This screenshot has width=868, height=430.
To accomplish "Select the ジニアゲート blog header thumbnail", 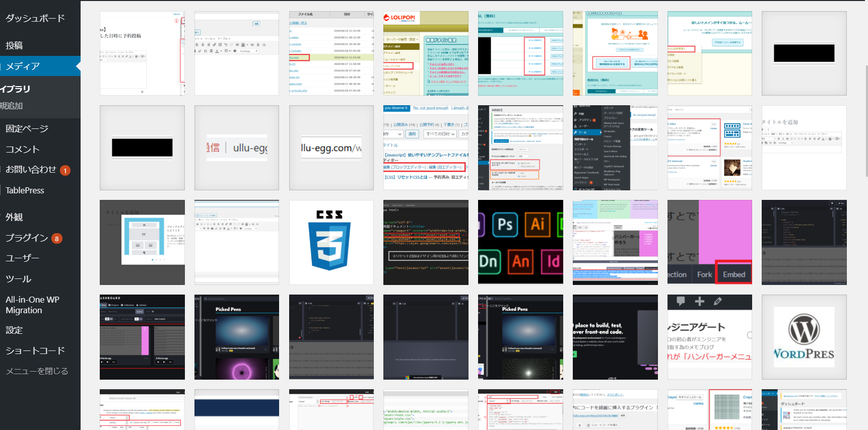I will tap(709, 337).
